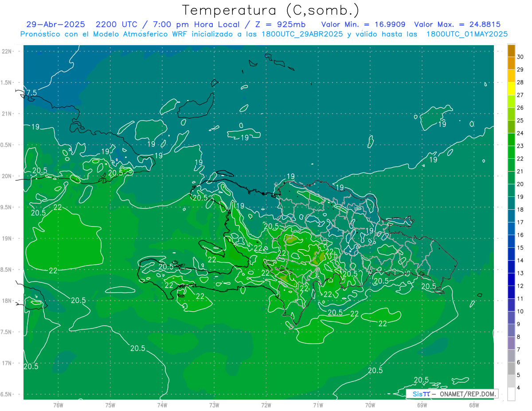The width and height of the screenshot is (532, 411).
Task: Click the white swatch below legend value 4
Action: click(x=511, y=394)
